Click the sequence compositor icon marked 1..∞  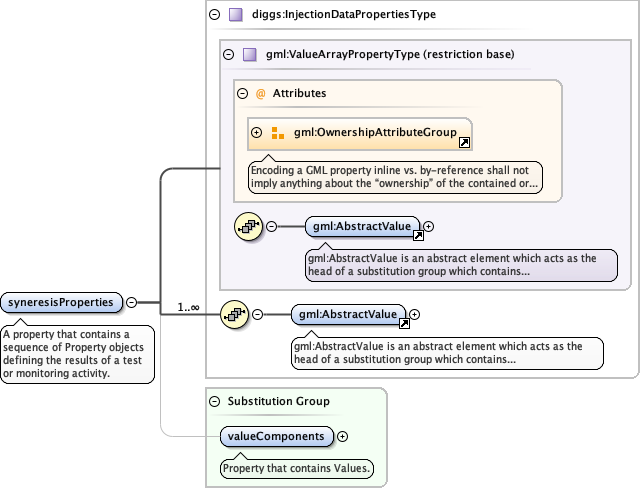coord(233,314)
